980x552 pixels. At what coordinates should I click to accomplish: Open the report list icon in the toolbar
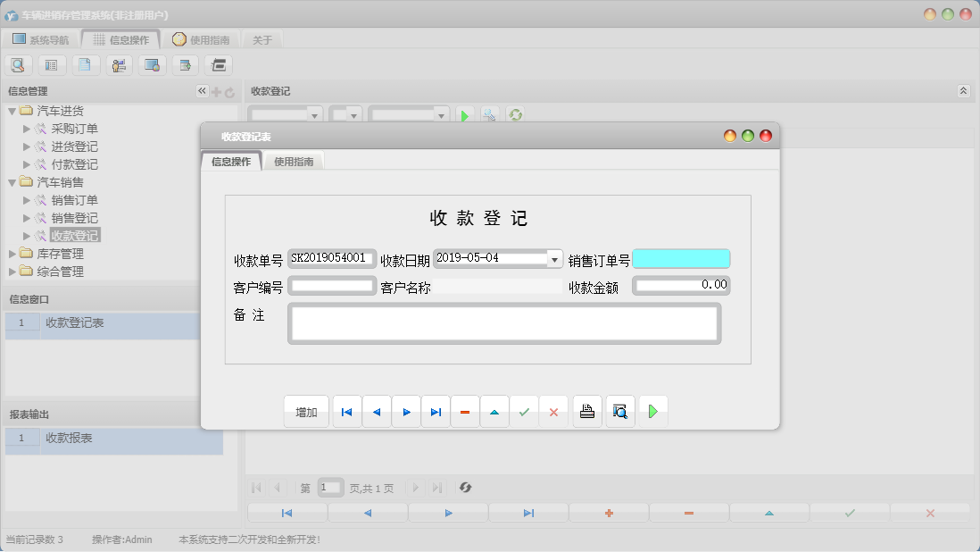[x=52, y=64]
